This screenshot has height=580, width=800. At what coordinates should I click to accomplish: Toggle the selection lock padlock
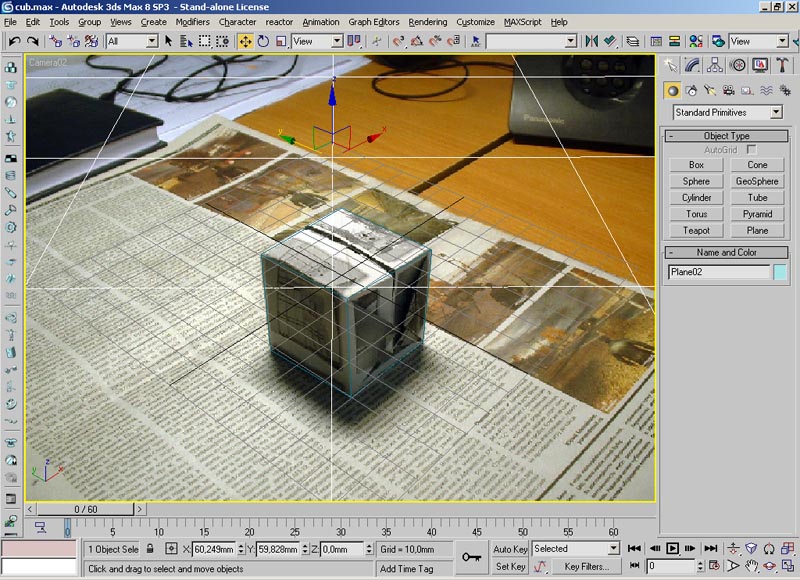[151, 549]
